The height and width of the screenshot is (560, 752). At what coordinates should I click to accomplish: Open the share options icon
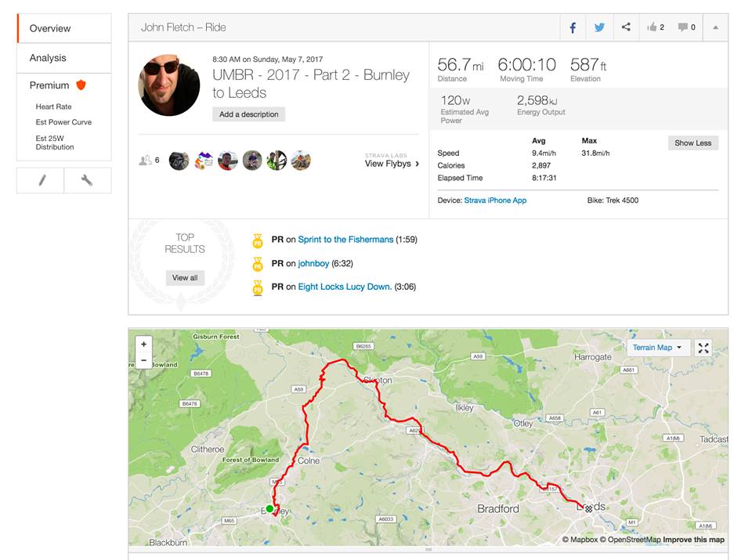[x=626, y=27]
